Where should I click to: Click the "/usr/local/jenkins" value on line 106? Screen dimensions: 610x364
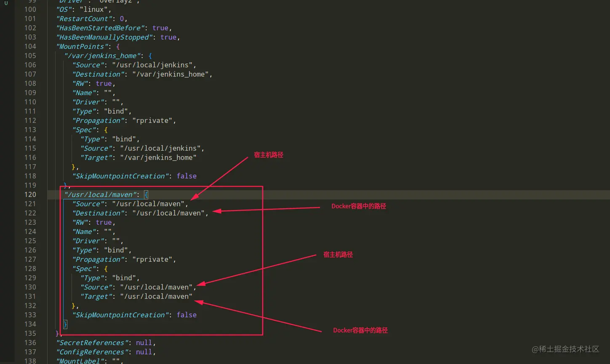(152, 65)
